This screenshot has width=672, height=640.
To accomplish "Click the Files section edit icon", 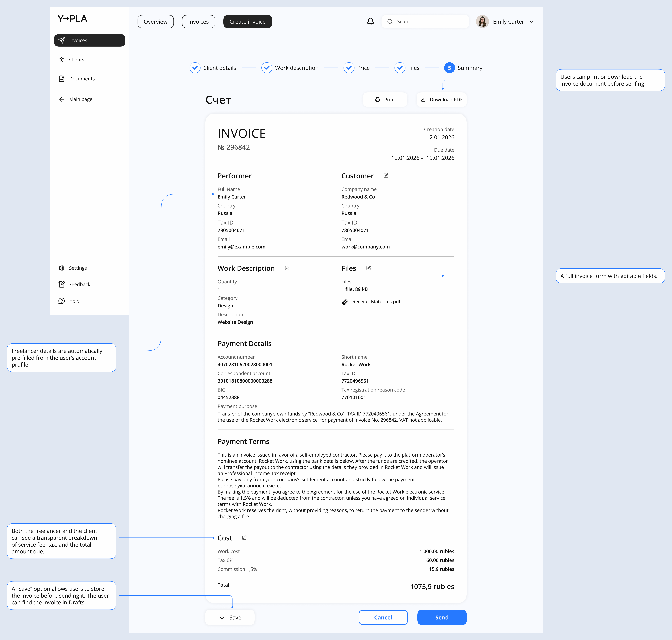I will 368,268.
